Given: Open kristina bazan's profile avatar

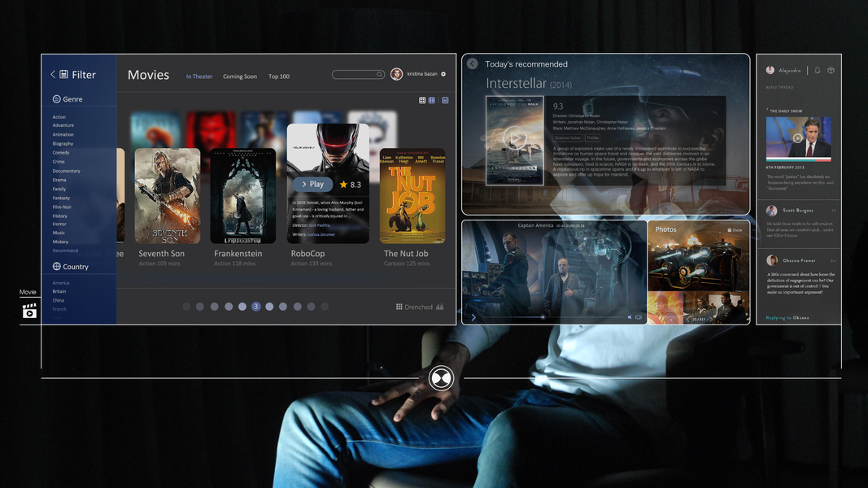Looking at the screenshot, I should pos(396,74).
